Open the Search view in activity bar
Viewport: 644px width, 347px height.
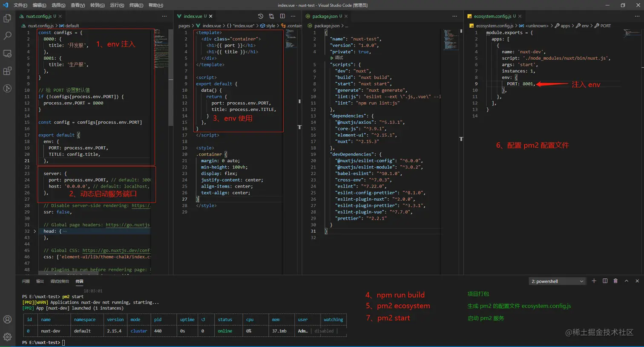(x=7, y=36)
